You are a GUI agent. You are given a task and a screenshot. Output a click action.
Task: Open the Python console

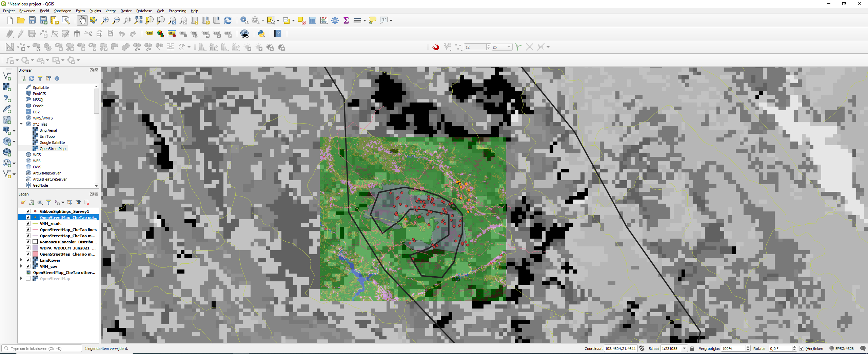click(x=261, y=34)
